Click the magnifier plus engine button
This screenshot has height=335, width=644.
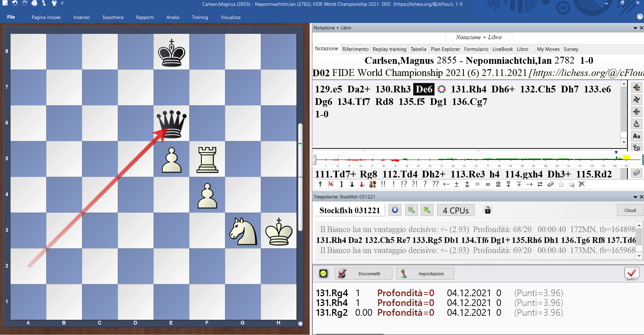411,210
